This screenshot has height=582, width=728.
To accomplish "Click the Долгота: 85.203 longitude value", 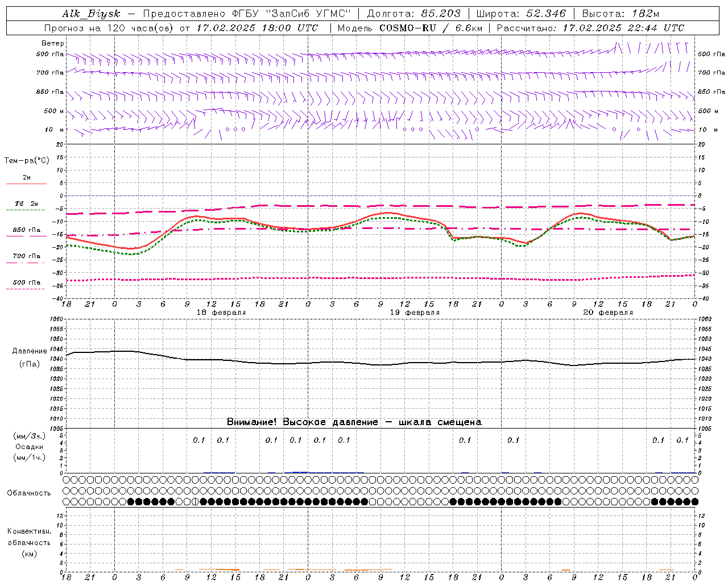I will [414, 14].
